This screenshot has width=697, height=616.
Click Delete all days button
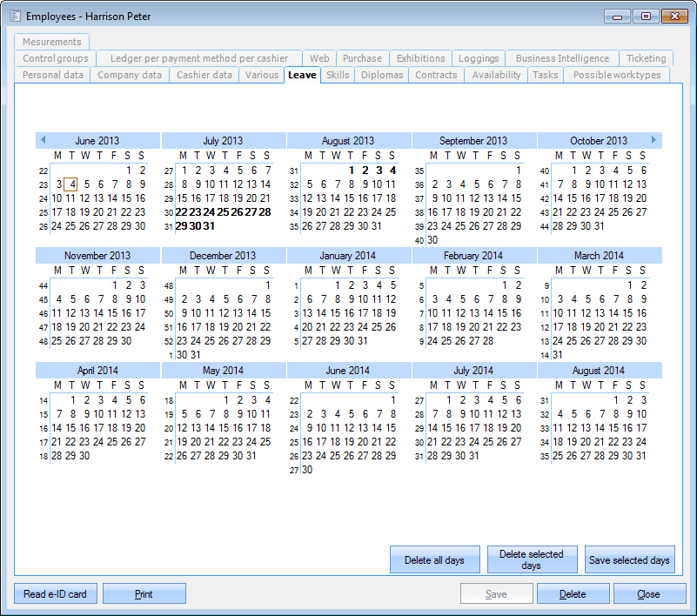[434, 560]
